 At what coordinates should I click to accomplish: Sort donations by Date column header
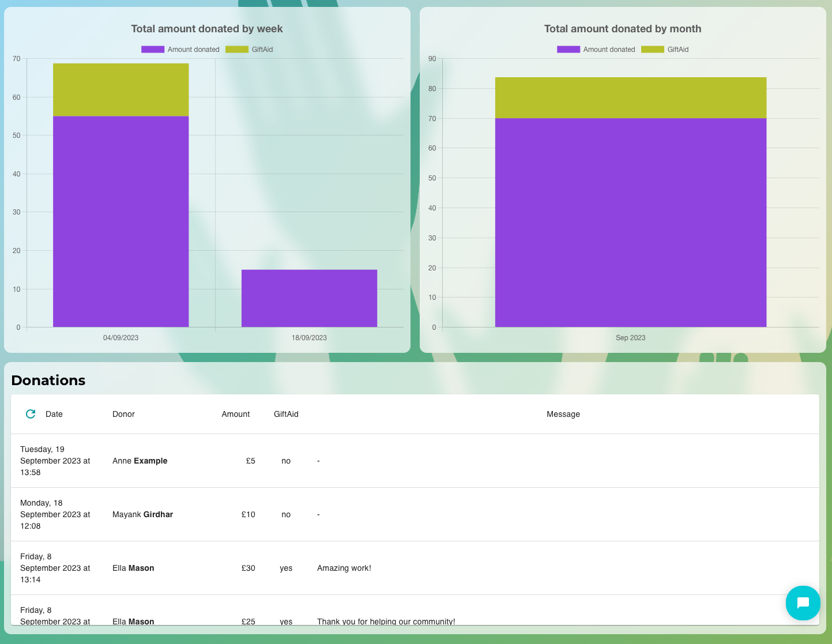(x=54, y=414)
